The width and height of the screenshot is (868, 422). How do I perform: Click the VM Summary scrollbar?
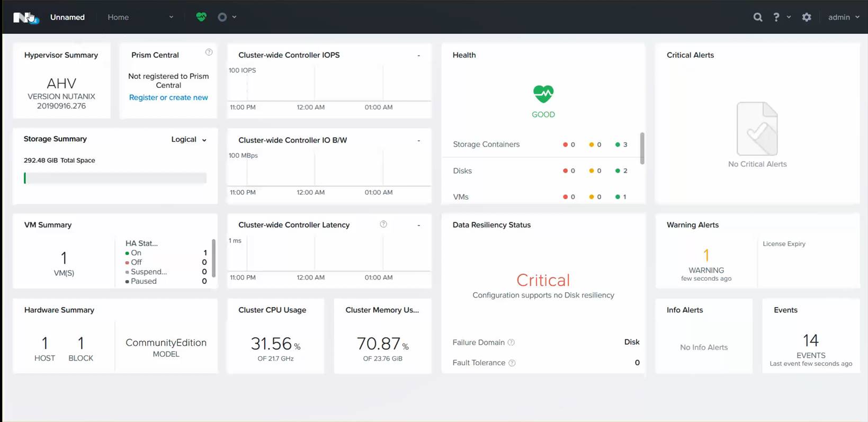213,258
